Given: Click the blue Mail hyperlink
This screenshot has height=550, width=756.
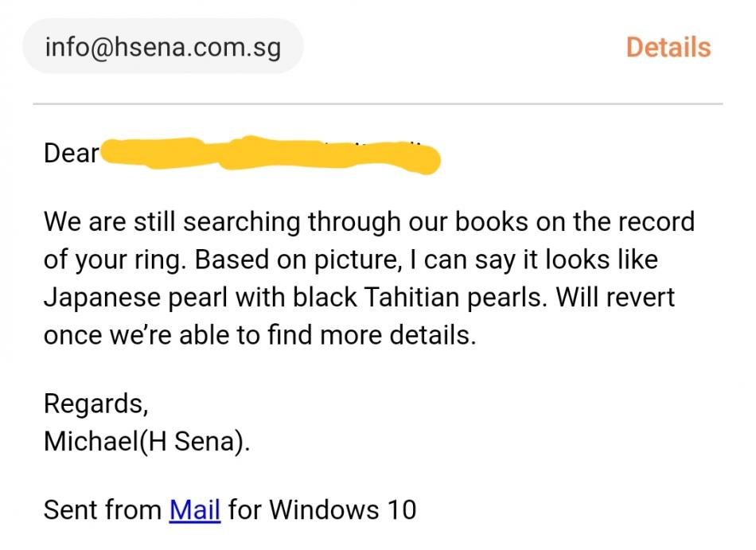Looking at the screenshot, I should pos(195,509).
